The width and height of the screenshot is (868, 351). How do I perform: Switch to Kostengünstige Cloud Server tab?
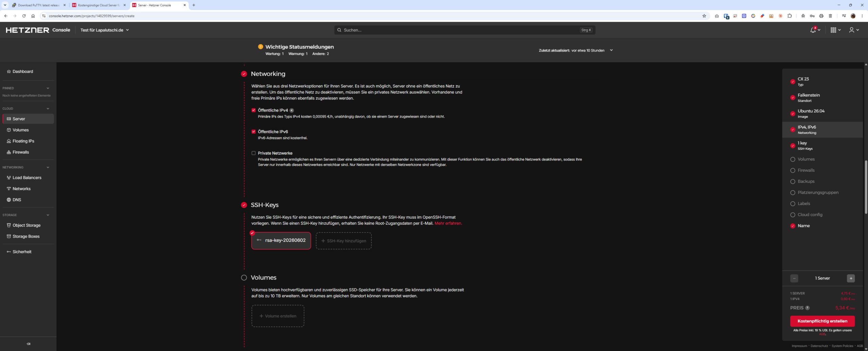[x=99, y=5]
